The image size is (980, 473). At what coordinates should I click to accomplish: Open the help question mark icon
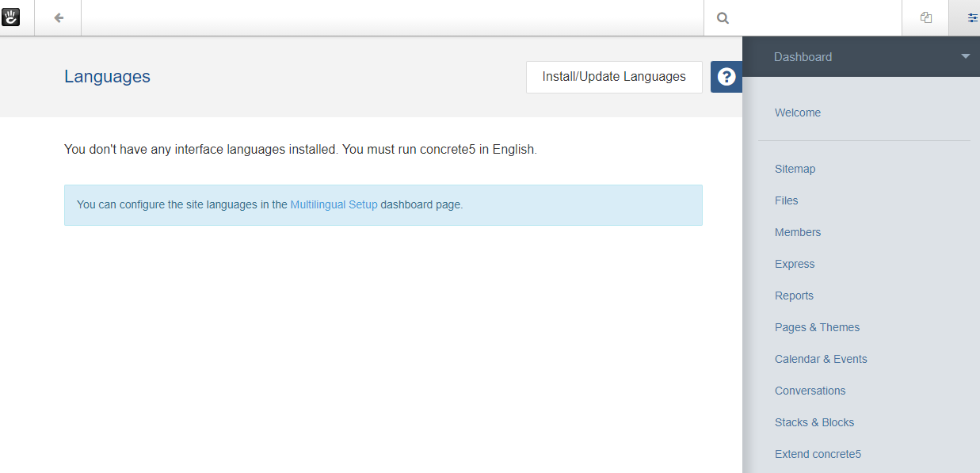726,77
